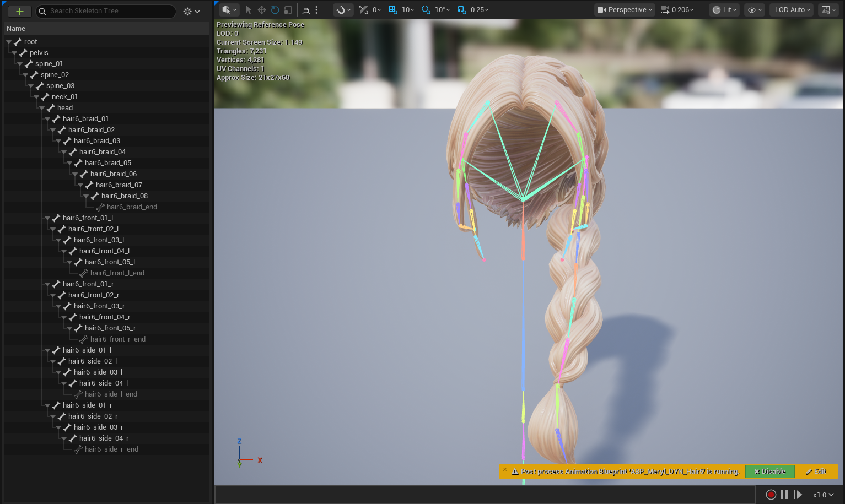Collapse the root bone
The image size is (845, 504).
[x=9, y=42]
